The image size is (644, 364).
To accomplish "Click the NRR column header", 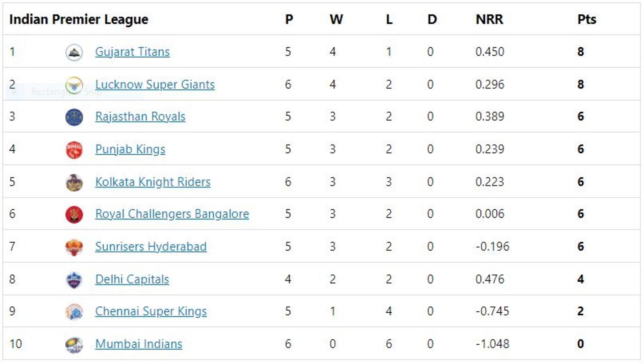I will pos(489,19).
